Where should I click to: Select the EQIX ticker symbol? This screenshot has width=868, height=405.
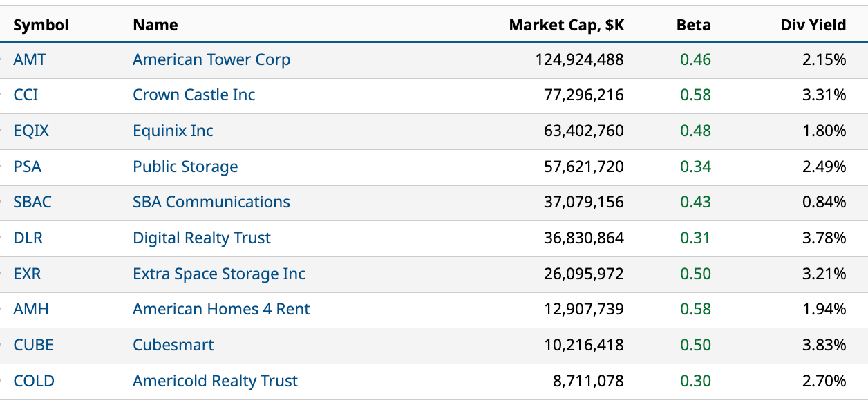(x=31, y=131)
